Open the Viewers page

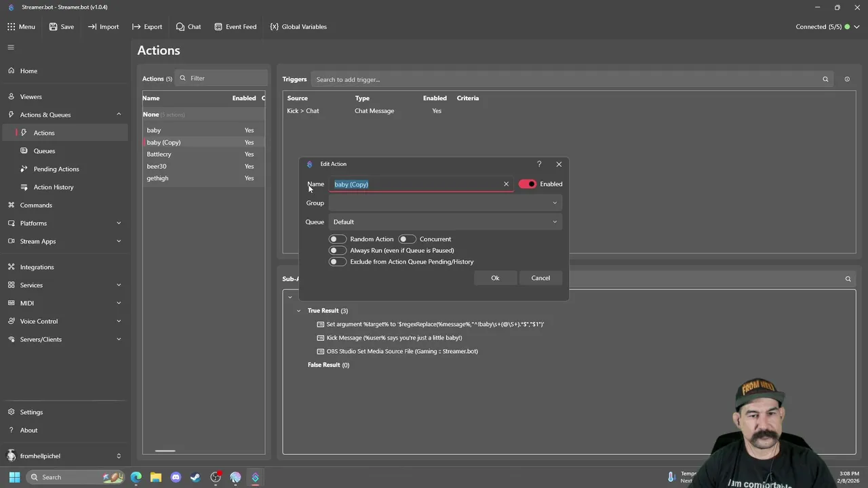coord(64,96)
